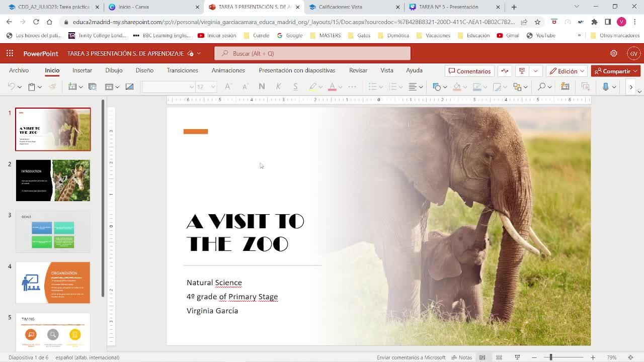This screenshot has width=644, height=362.
Task: Switch to the Transiciones tab
Action: coord(182,70)
